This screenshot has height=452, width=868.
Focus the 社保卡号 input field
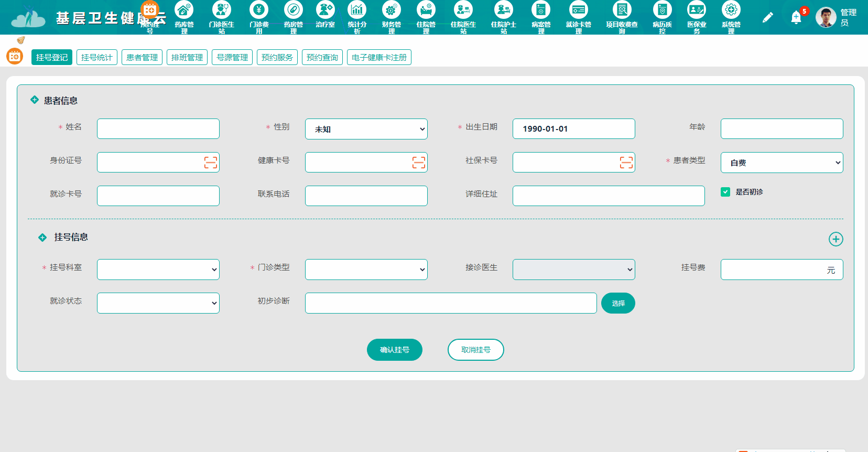point(574,162)
